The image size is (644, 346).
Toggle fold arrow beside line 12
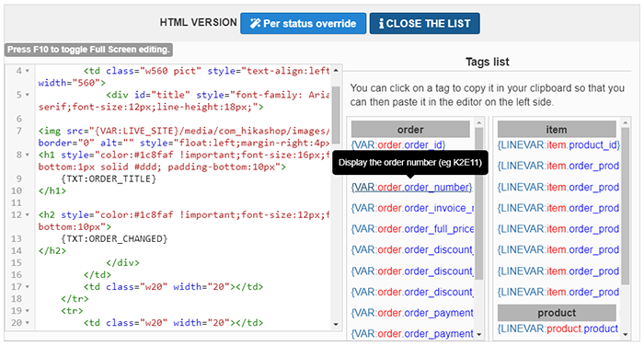click(28, 215)
